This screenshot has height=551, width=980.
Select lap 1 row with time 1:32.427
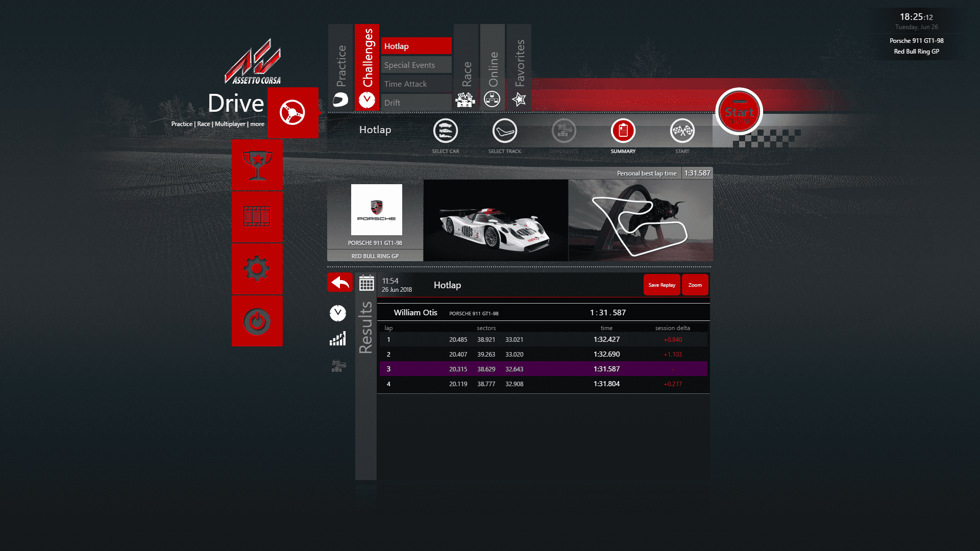543,339
